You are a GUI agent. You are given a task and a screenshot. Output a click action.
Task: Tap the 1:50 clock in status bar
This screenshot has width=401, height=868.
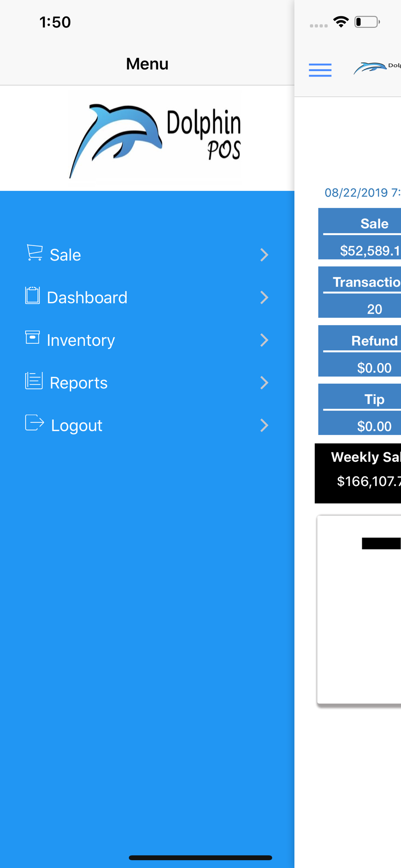pos(55,22)
